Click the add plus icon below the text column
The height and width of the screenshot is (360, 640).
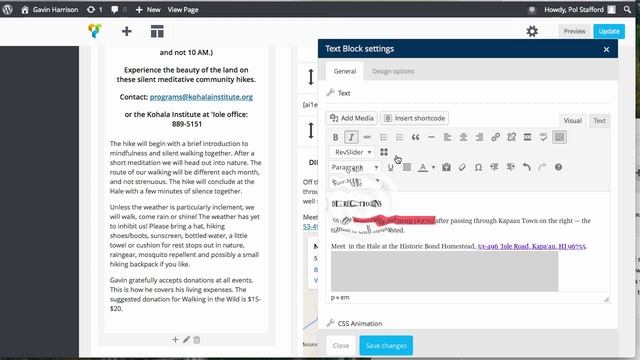[175, 340]
